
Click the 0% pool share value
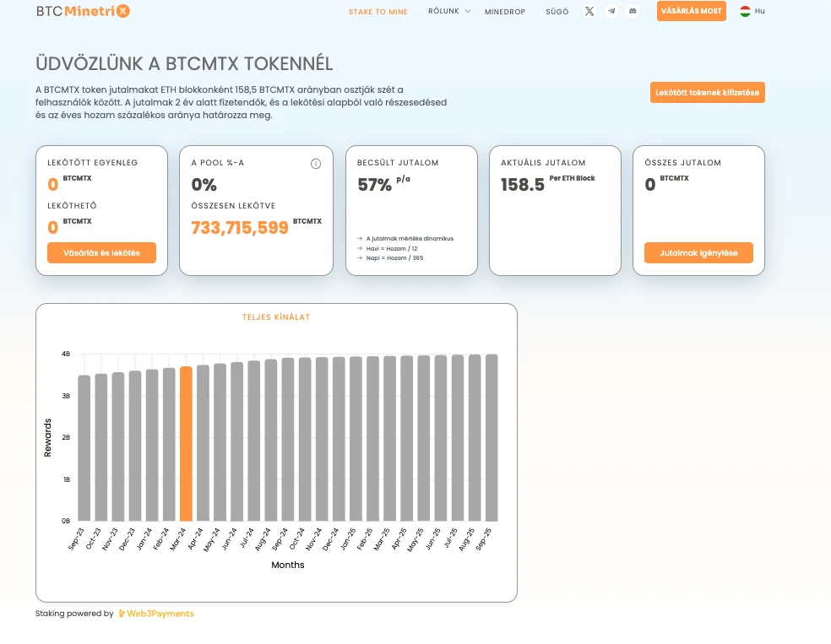(204, 185)
